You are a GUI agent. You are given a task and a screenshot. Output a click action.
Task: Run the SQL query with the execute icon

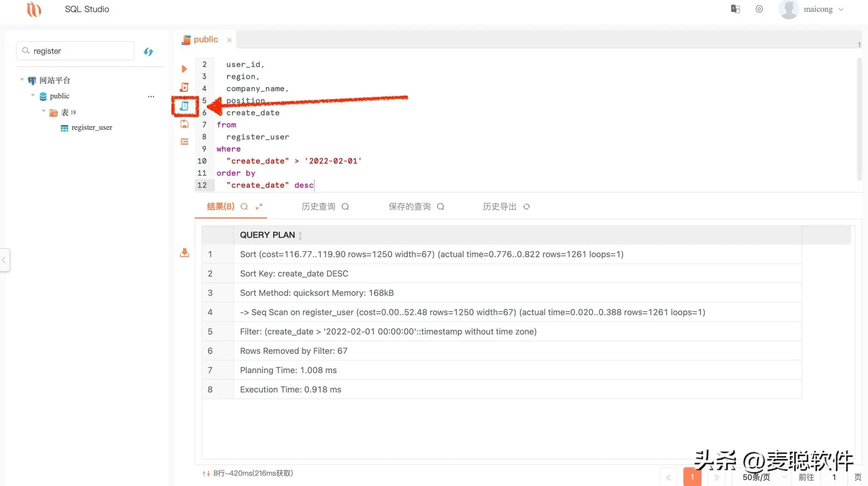click(x=184, y=69)
